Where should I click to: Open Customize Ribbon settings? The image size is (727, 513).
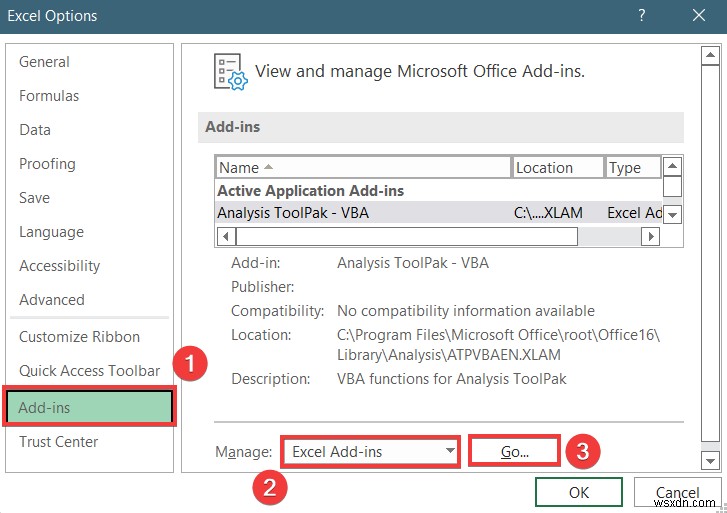click(79, 336)
